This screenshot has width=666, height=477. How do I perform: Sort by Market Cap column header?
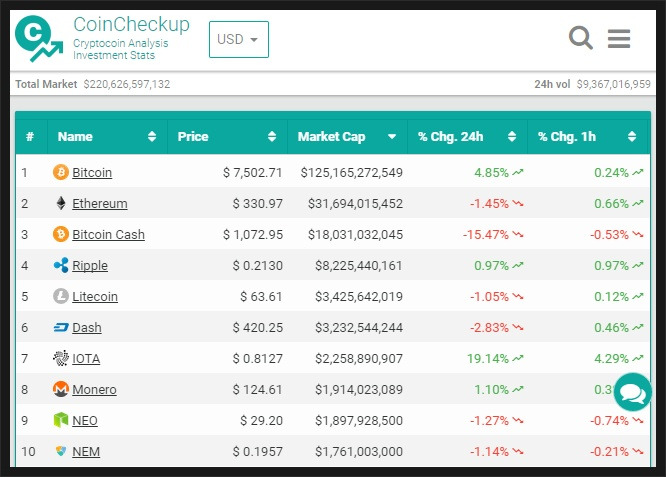(347, 136)
